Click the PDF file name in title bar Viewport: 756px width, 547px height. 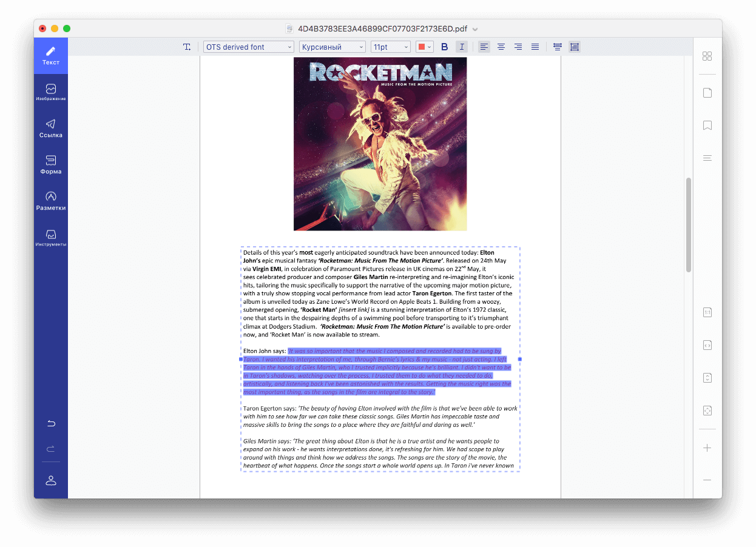click(x=382, y=29)
